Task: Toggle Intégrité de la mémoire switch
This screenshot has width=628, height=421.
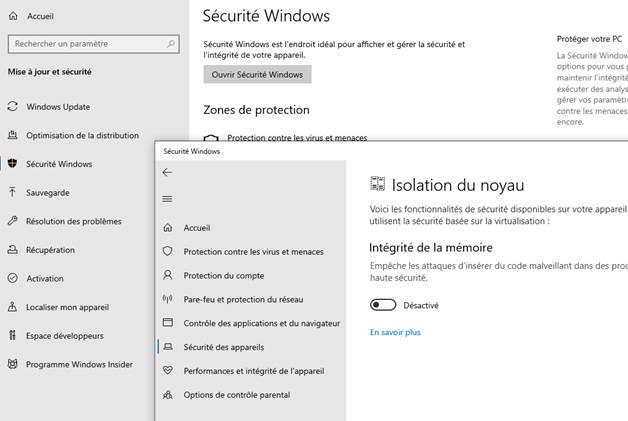Action: point(383,305)
